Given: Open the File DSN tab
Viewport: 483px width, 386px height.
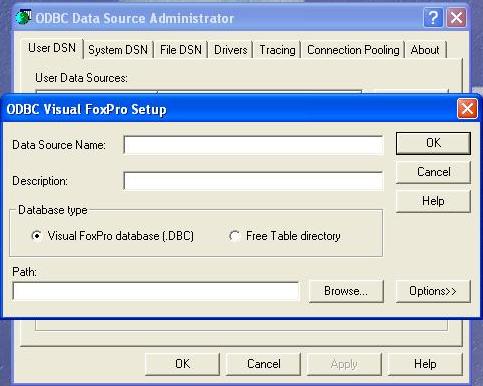Looking at the screenshot, I should (x=181, y=50).
